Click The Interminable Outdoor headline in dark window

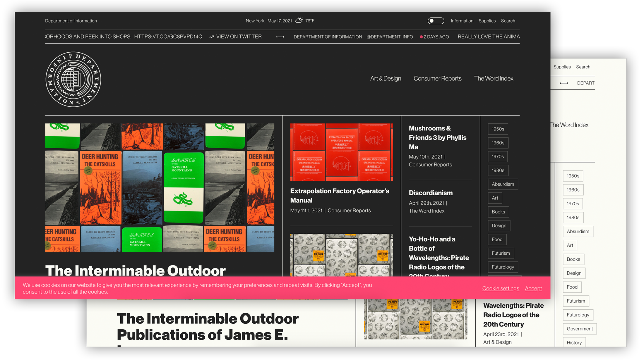click(x=135, y=270)
